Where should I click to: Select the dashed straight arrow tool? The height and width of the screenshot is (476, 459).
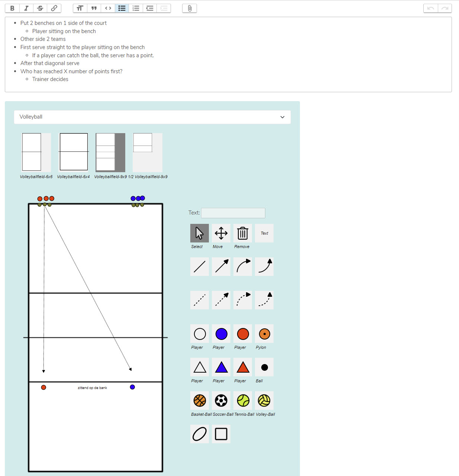click(x=221, y=300)
